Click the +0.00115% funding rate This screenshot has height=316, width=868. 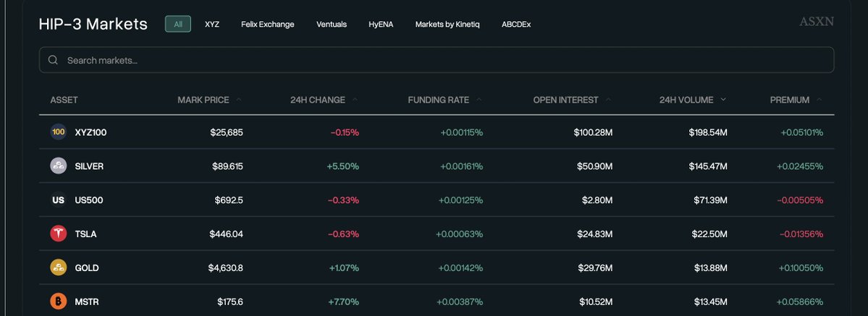tap(462, 132)
